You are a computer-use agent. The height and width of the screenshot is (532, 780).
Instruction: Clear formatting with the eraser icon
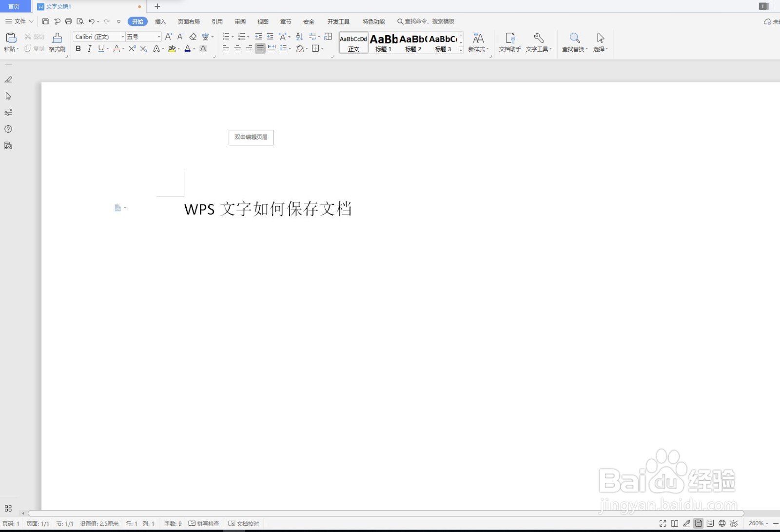pyautogui.click(x=193, y=37)
